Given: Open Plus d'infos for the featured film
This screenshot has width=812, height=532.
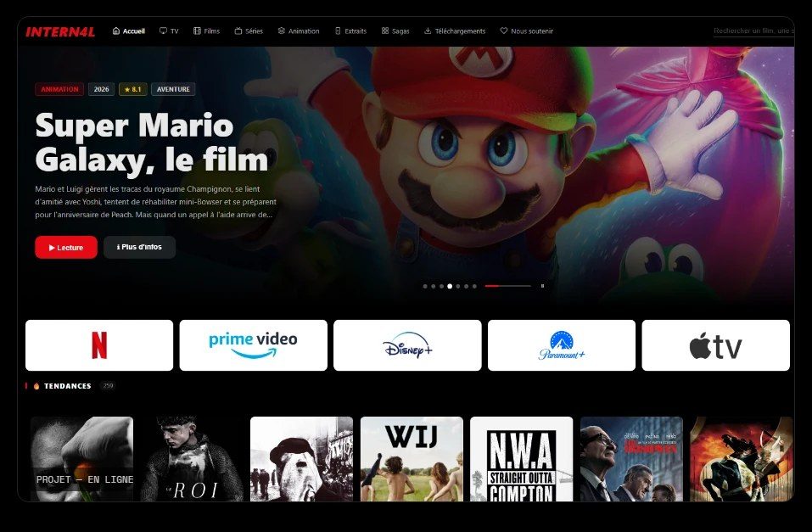Looking at the screenshot, I should click(139, 247).
